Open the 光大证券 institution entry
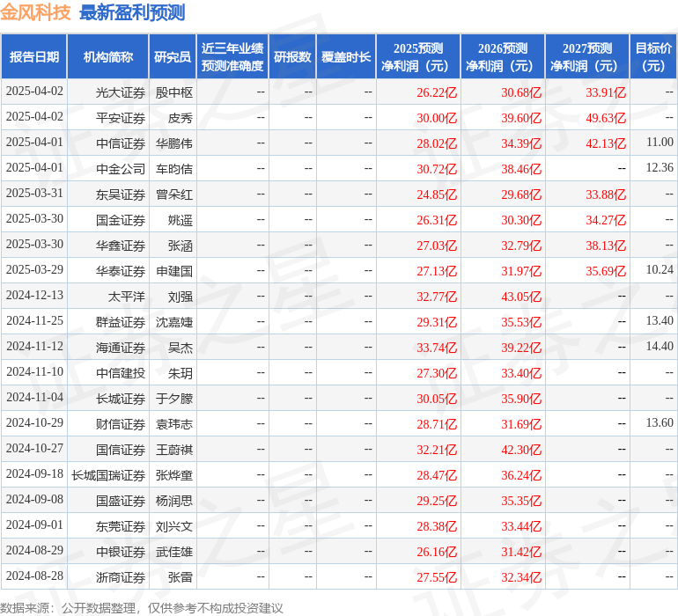The width and height of the screenshot is (678, 616). pyautogui.click(x=121, y=92)
